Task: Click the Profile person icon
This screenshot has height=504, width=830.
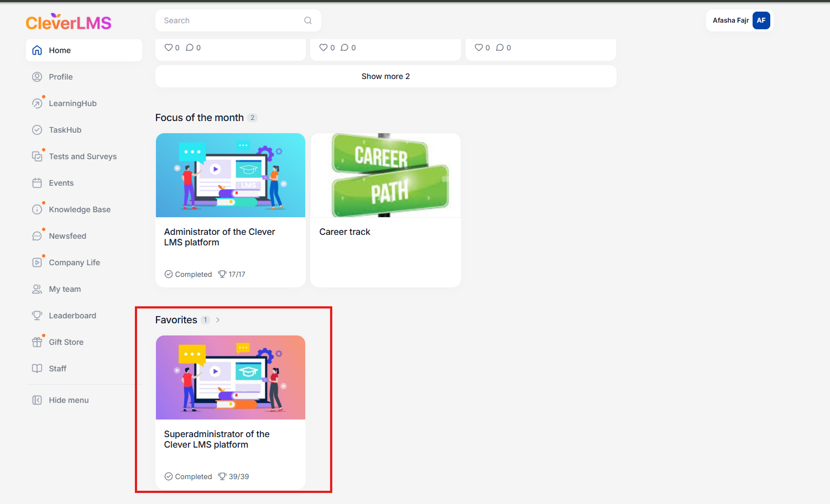Action: coord(37,77)
